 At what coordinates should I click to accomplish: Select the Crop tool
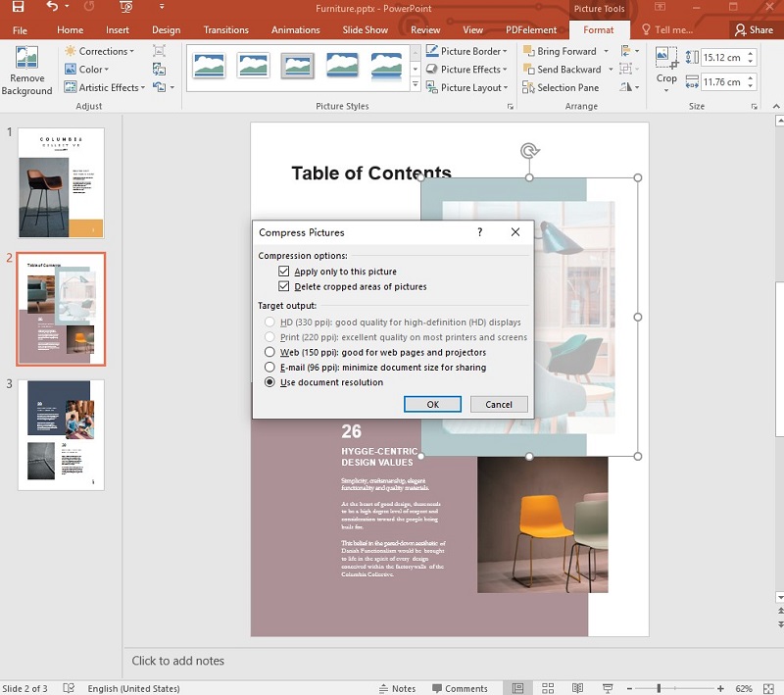tap(666, 69)
